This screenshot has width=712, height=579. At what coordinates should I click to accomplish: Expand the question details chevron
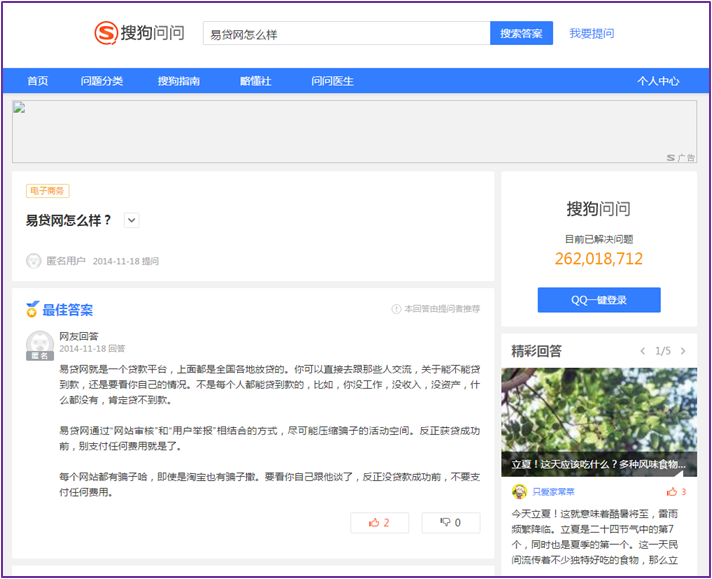click(x=132, y=220)
